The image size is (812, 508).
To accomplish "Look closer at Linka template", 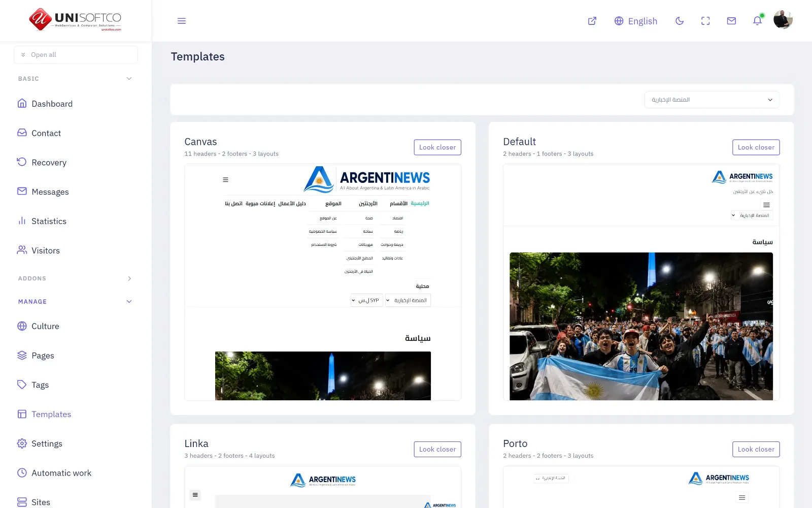I will [x=437, y=449].
